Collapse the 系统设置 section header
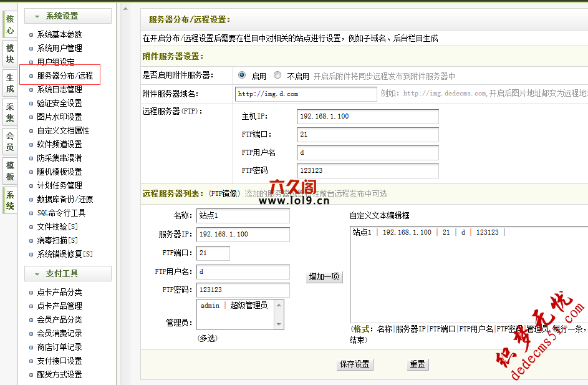The image size is (588, 385). click(67, 16)
